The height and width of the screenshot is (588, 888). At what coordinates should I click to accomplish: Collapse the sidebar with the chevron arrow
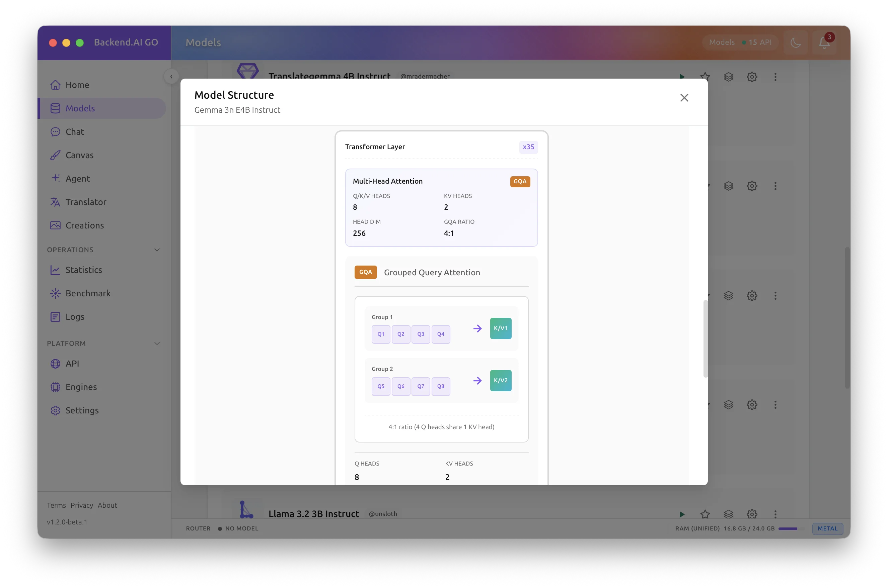[x=171, y=76]
